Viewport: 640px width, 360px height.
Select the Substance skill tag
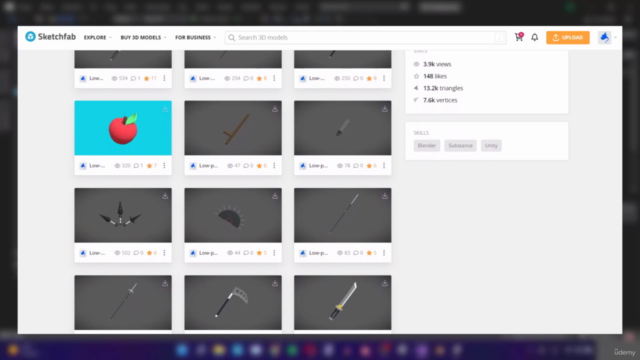tap(460, 146)
